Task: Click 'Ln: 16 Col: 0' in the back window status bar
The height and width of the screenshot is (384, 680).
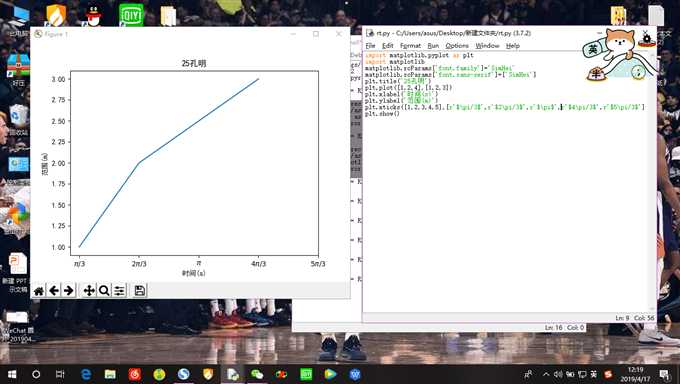Action: [565, 328]
